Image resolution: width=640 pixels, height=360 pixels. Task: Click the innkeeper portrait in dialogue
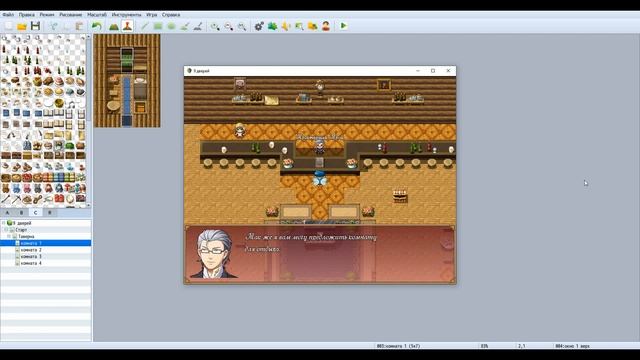(213, 254)
